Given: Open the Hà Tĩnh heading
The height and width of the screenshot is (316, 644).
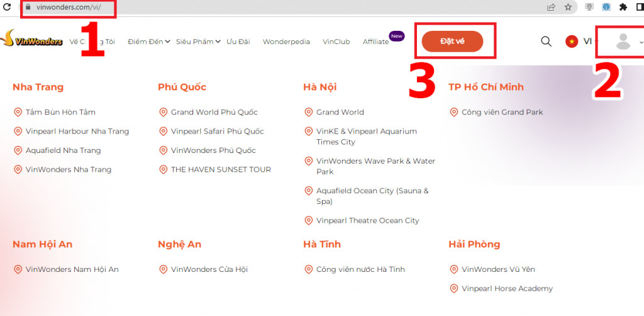Looking at the screenshot, I should point(322,244).
